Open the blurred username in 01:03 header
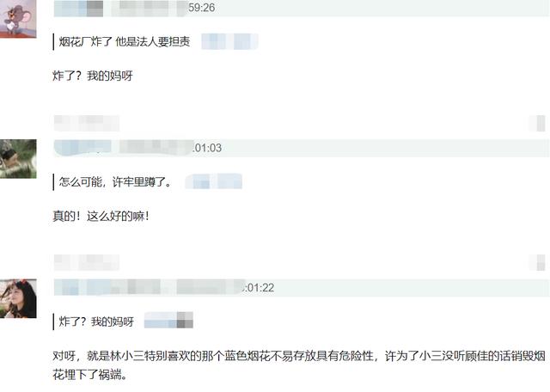The image size is (550, 392). pos(82,148)
